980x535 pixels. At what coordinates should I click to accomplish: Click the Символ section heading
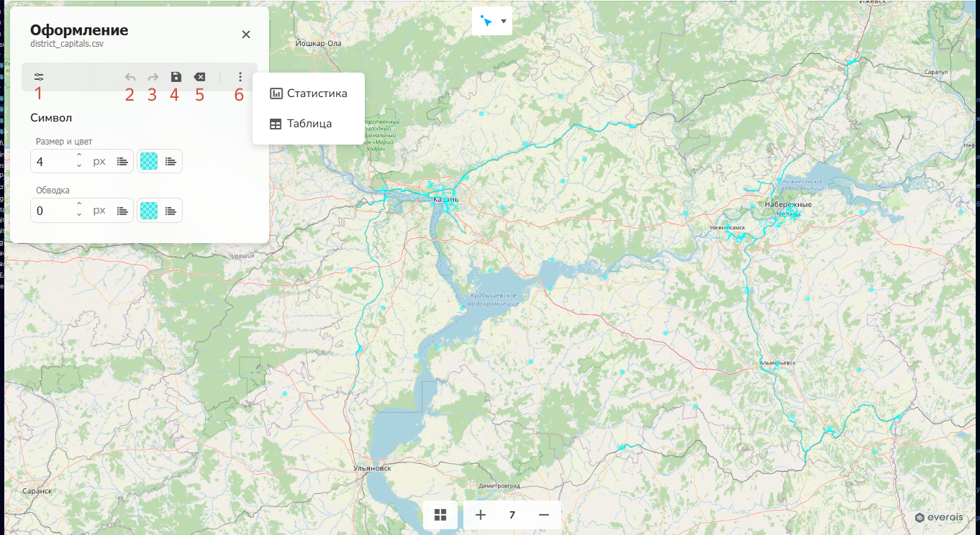(51, 117)
